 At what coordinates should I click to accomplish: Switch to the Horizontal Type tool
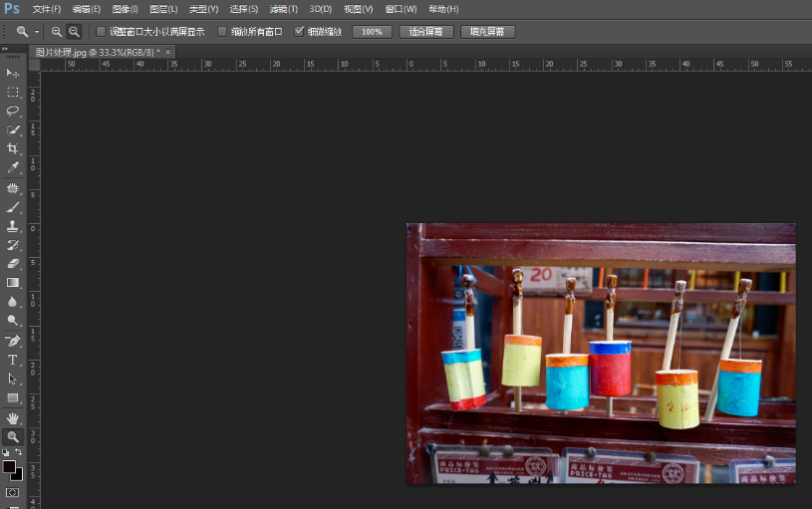click(13, 360)
